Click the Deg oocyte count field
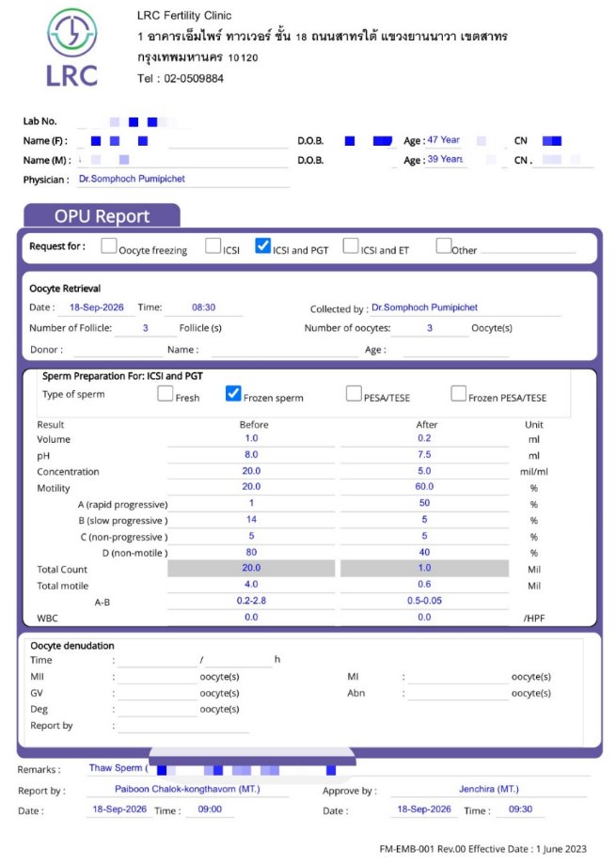This screenshot has height=864, width=616. [x=157, y=710]
